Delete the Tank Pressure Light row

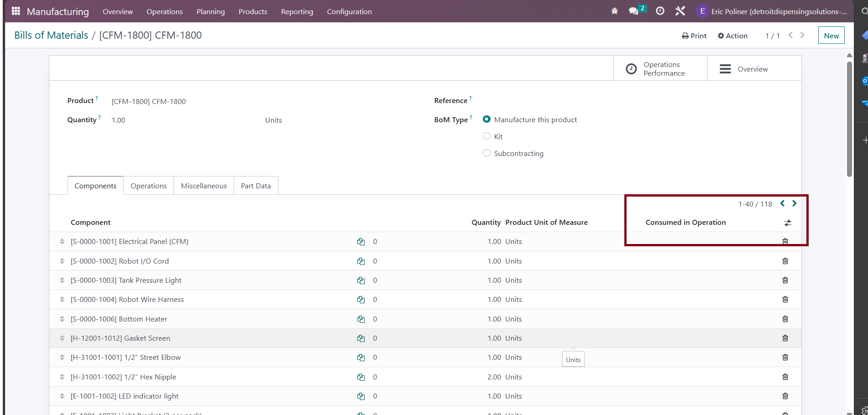785,280
